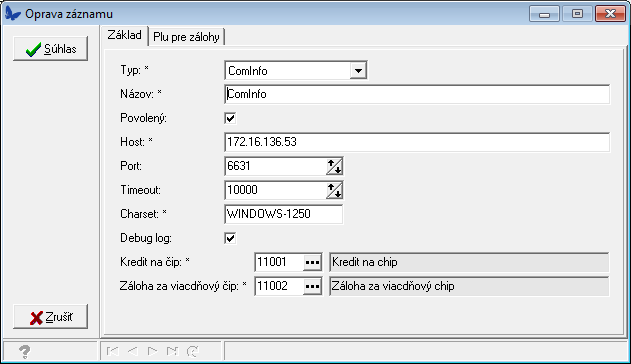Click the help question mark icon
Viewport: 631px width, 364px height.
click(x=25, y=352)
